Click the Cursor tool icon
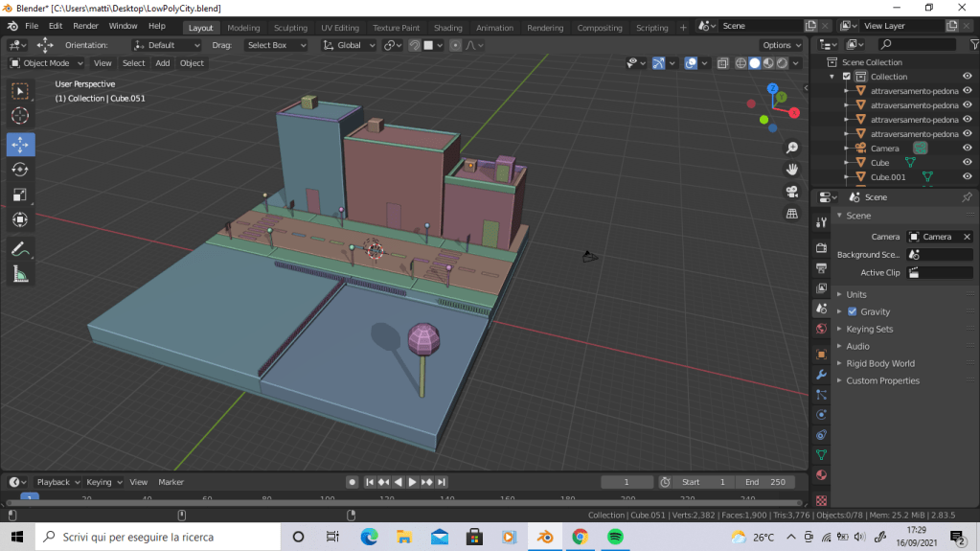980x551 pixels. (x=20, y=116)
